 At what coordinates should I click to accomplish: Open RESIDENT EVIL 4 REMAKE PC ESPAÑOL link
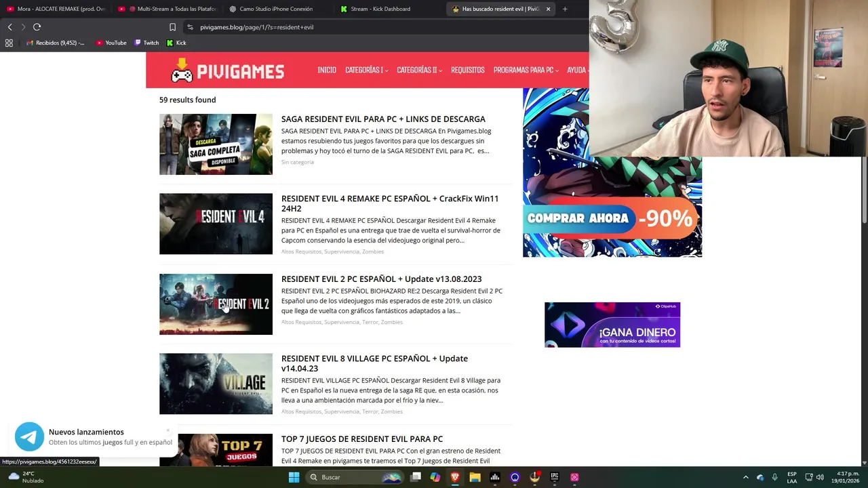[390, 203]
